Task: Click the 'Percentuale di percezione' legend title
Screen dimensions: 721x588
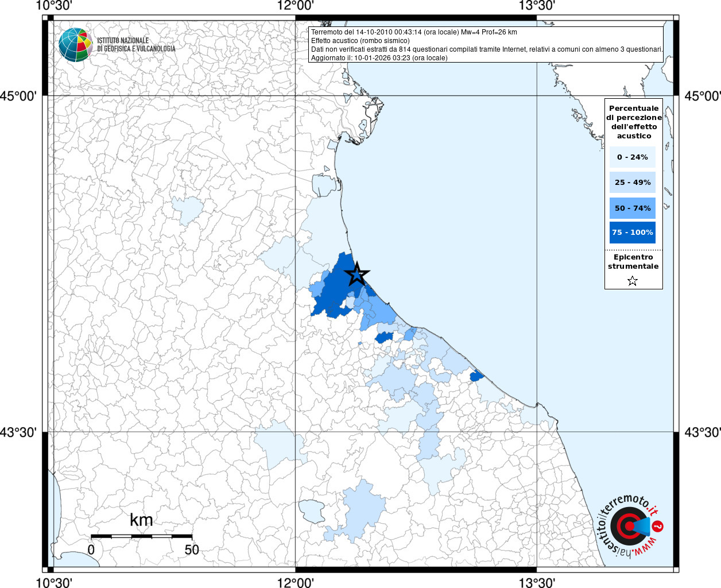Action: pyautogui.click(x=634, y=122)
